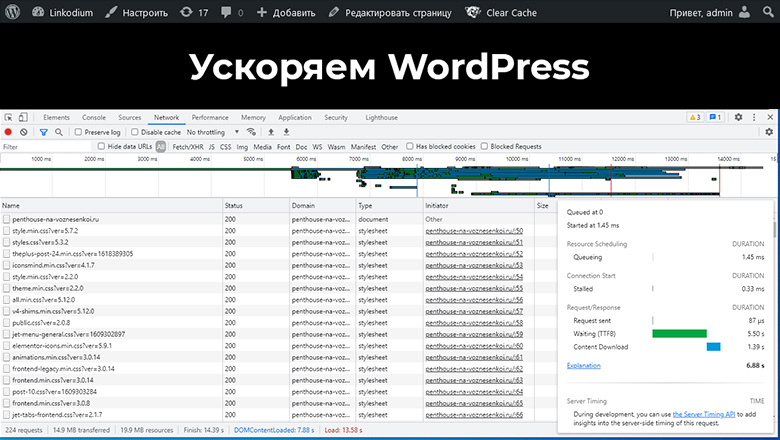Select the penthouse-na-voznesenkoi.ru document request
This screenshot has width=780, height=440.
56,219
